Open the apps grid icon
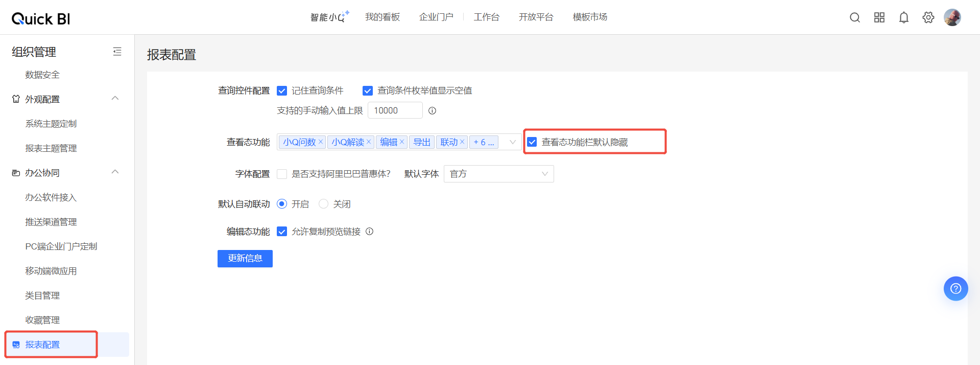 tap(879, 18)
